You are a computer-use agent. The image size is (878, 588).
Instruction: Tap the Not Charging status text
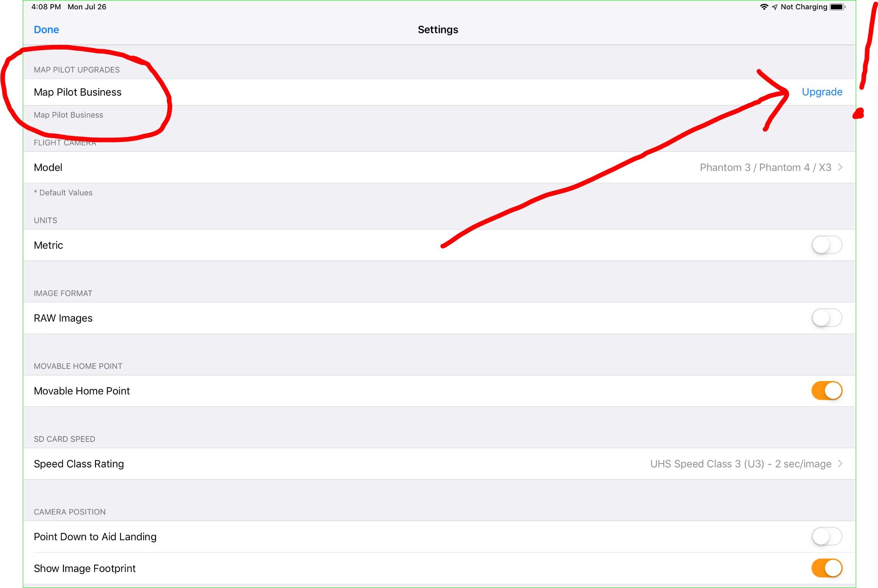click(x=804, y=7)
